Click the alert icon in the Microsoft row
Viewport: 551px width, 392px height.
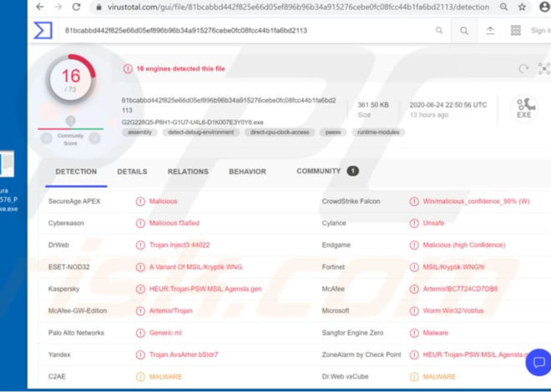click(414, 311)
